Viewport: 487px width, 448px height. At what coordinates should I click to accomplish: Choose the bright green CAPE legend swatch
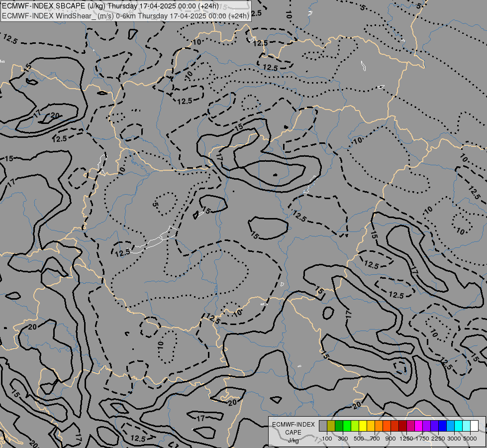347,426
